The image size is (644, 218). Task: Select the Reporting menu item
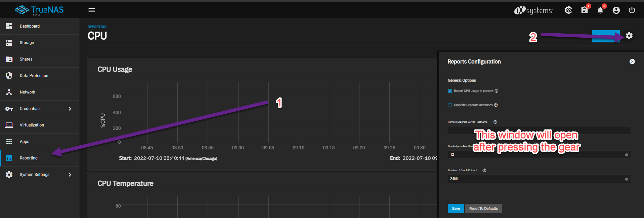coord(40,158)
